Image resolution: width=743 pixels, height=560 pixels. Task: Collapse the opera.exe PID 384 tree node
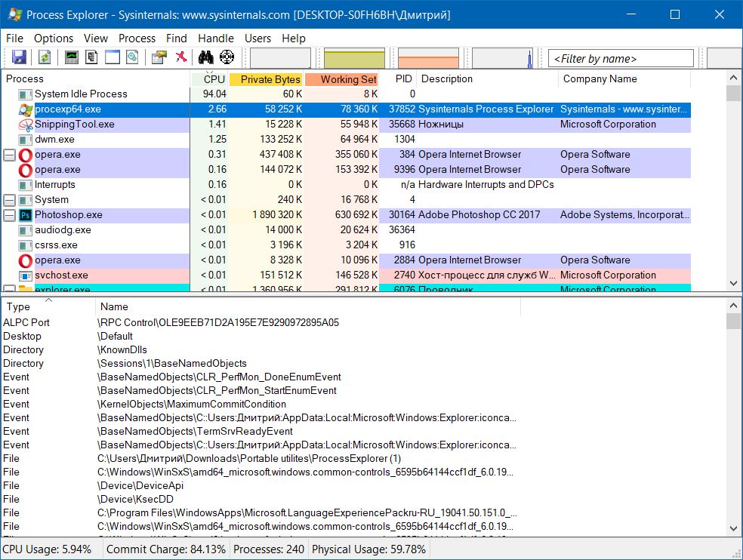tap(10, 155)
